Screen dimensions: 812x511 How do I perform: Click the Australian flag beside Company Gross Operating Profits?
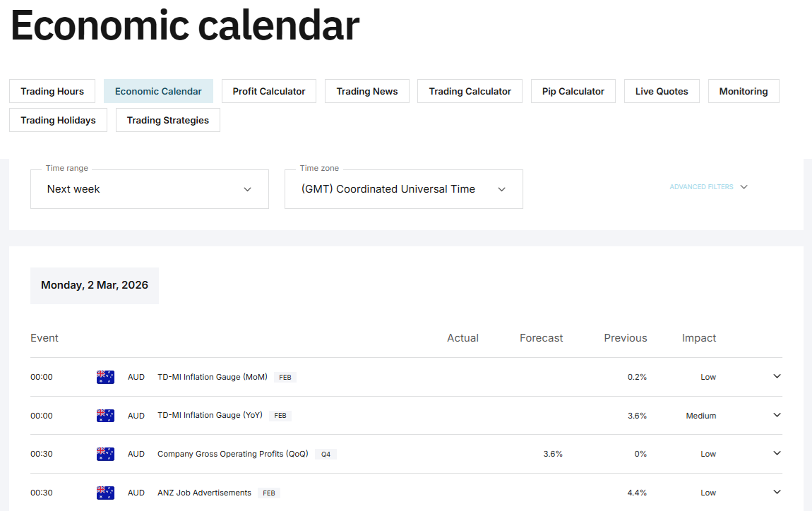(x=105, y=454)
